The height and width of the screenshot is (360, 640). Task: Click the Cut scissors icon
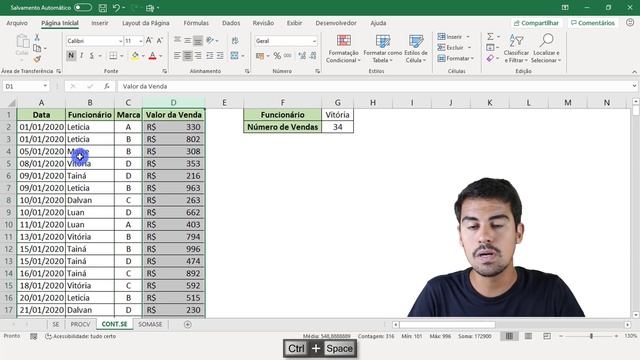click(37, 38)
